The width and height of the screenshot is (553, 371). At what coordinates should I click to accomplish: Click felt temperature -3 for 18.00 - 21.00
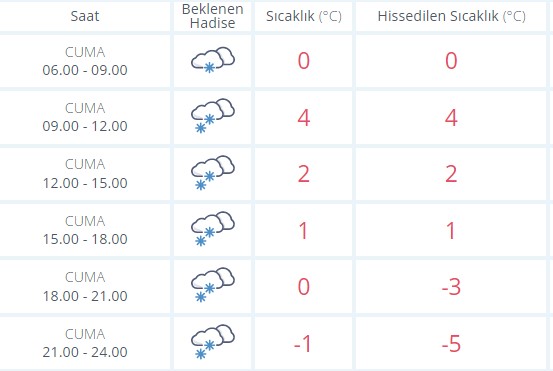(x=451, y=287)
